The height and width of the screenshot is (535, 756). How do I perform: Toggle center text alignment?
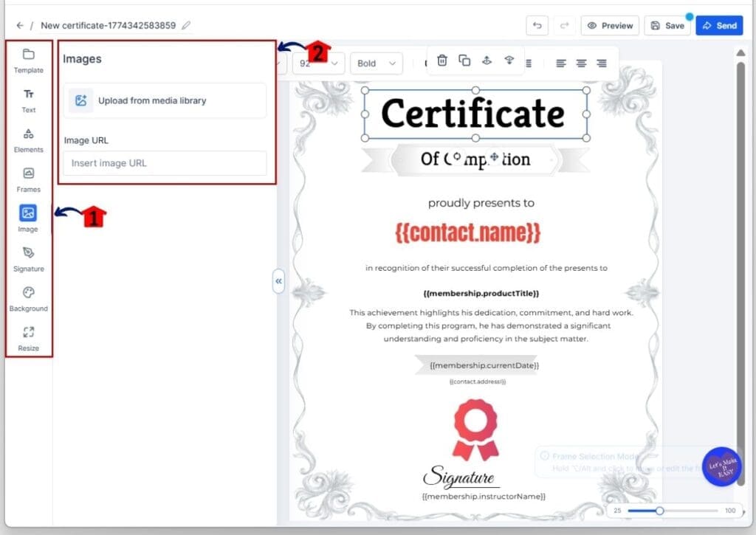point(581,63)
